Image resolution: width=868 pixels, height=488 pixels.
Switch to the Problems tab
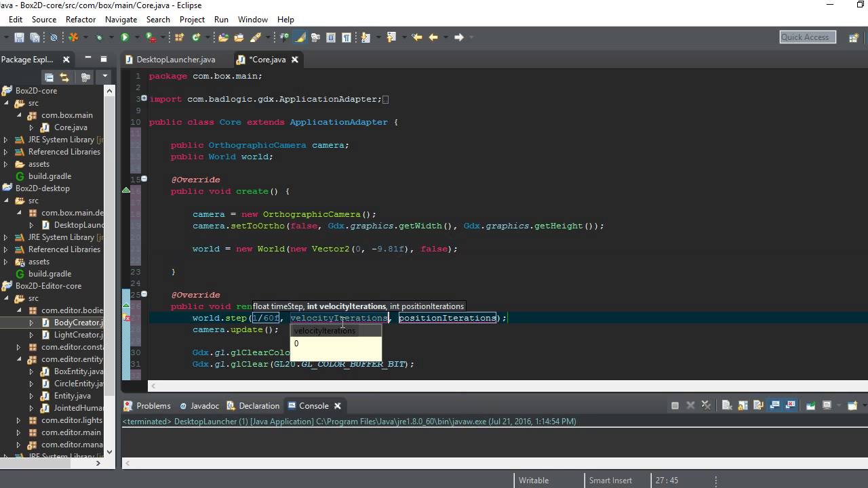148,406
